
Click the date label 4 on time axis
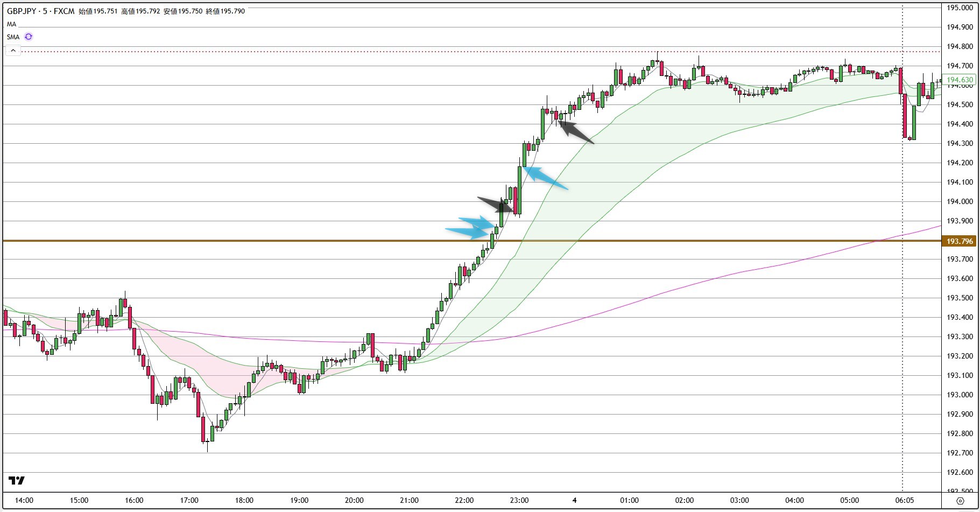click(574, 500)
